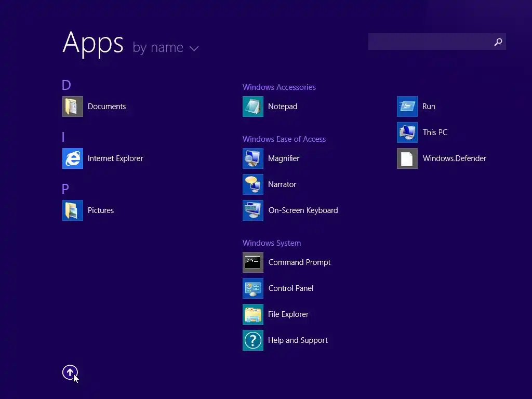
Task: Click the 'This PC' label text
Action: tap(435, 132)
